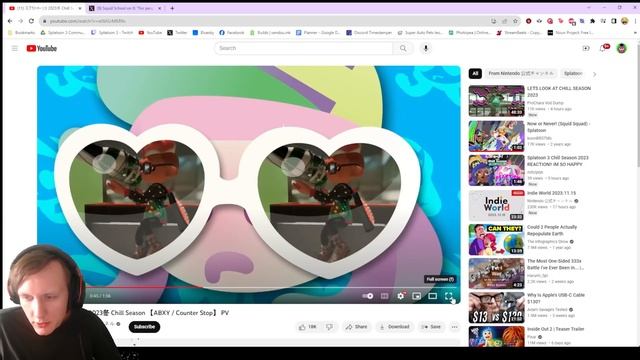
Task: Select the All filter chip
Action: (x=475, y=73)
